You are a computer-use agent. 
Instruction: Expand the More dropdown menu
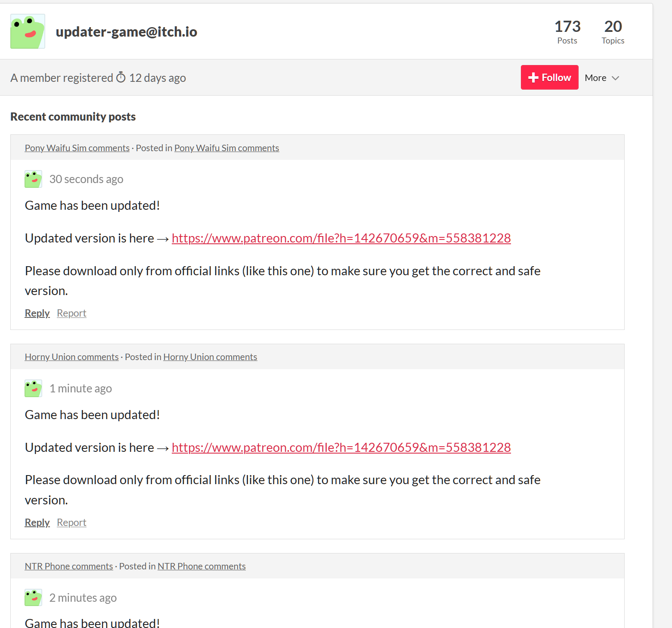(x=602, y=78)
